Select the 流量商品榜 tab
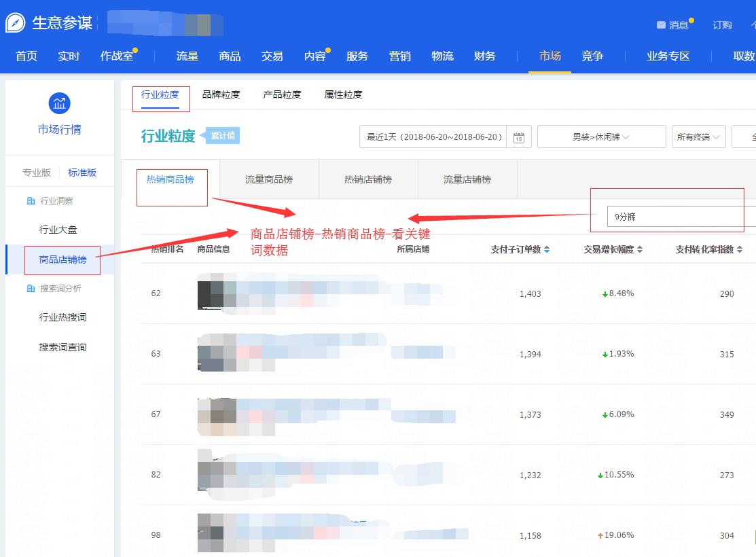The image size is (756, 557). click(269, 179)
